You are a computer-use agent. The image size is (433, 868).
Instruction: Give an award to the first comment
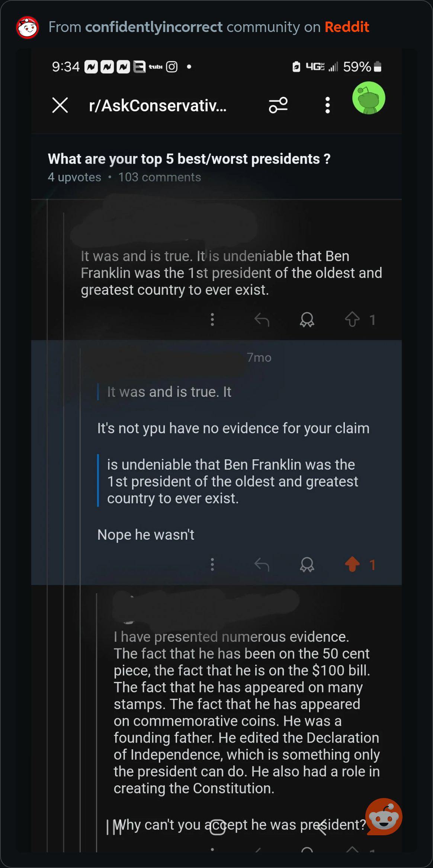coord(307,320)
